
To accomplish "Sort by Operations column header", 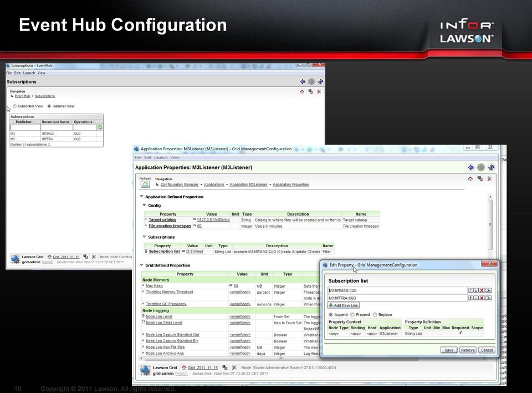I will point(84,122).
